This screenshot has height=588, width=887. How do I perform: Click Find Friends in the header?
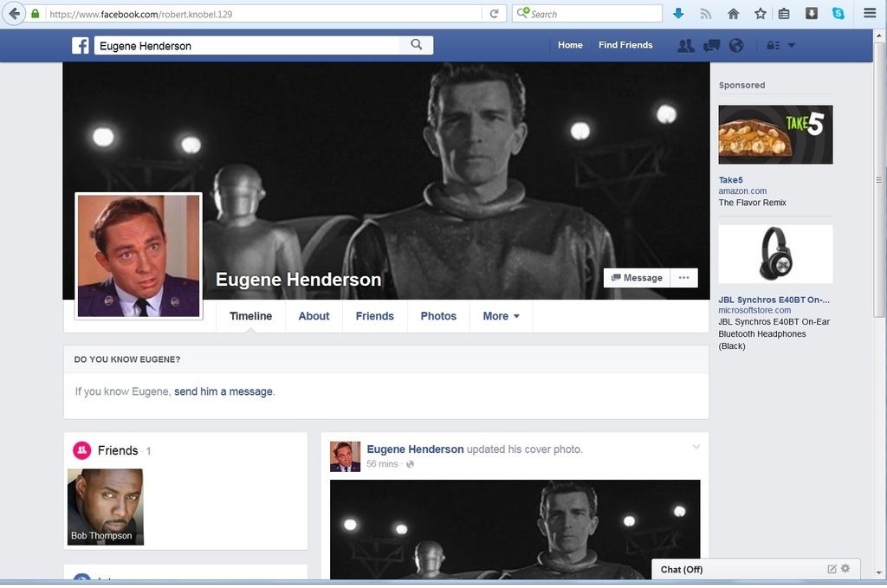tap(625, 45)
